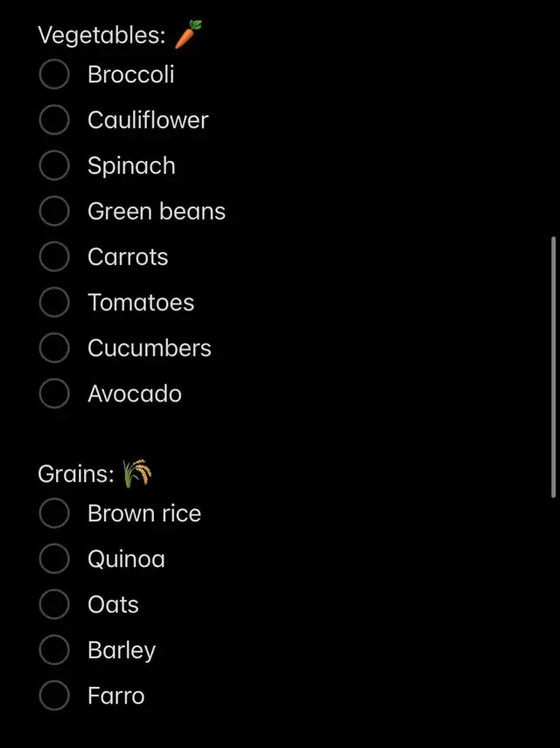Tick the Spinach checkbox circle
This screenshot has width=560, height=748.
pos(54,165)
